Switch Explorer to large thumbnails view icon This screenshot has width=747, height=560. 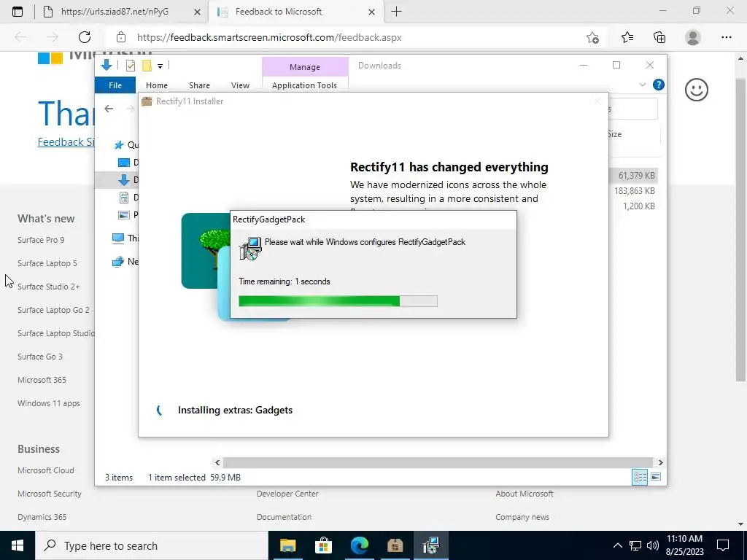point(656,477)
